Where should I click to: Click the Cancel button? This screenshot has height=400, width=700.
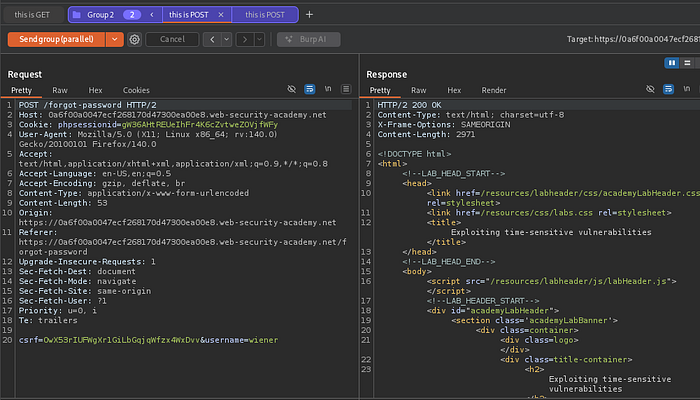point(172,39)
